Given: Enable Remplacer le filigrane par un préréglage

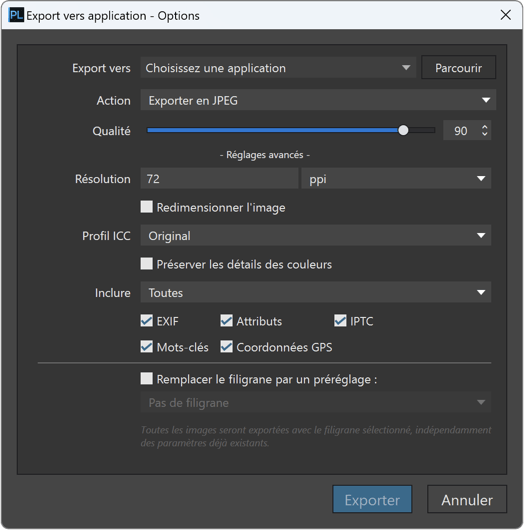Looking at the screenshot, I should 146,379.
